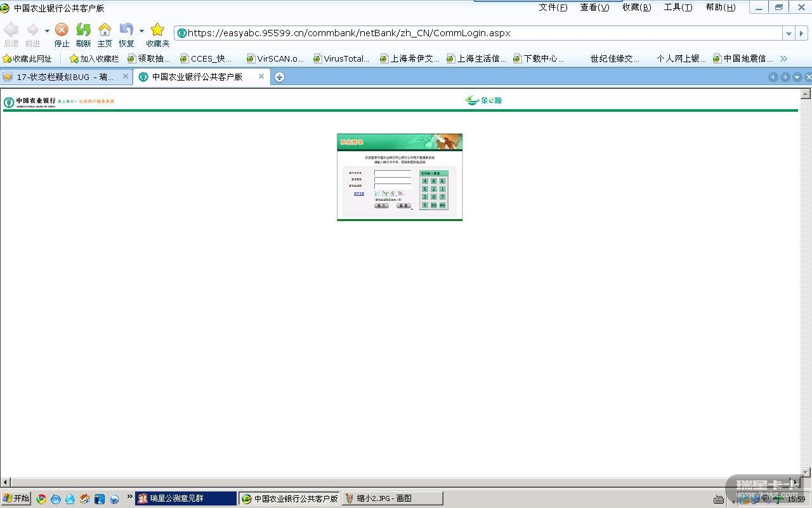
Task: Click the blue link beside the captcha
Action: (359, 194)
